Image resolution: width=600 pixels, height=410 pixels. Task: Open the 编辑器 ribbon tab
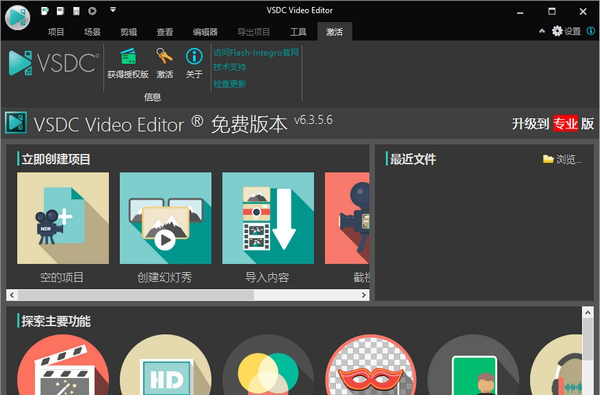pyautogui.click(x=205, y=32)
